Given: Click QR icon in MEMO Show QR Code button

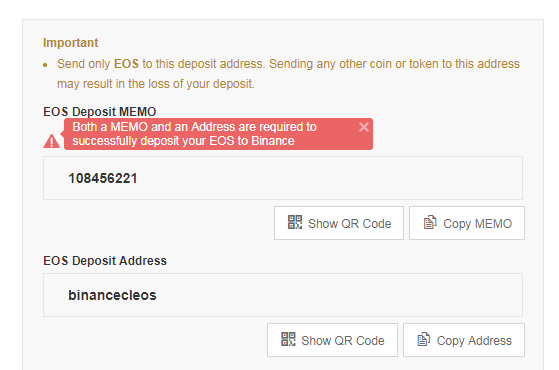Looking at the screenshot, I should [295, 222].
